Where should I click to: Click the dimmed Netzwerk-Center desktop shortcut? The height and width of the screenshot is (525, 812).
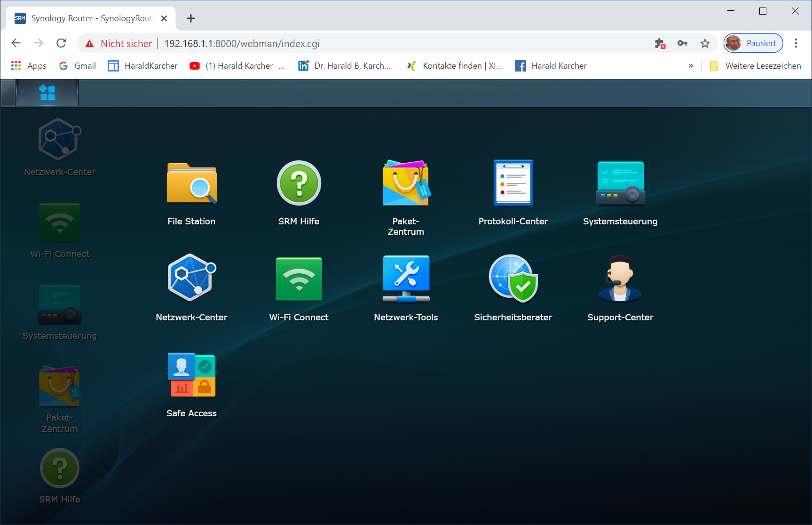(60, 147)
